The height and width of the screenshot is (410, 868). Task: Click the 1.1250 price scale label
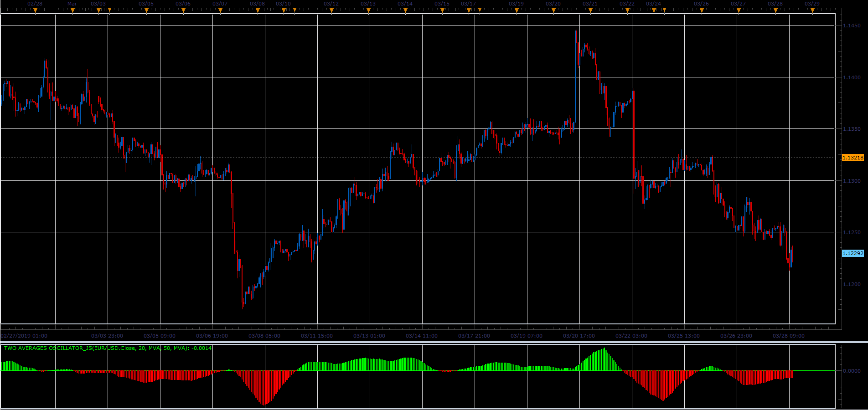(852, 232)
